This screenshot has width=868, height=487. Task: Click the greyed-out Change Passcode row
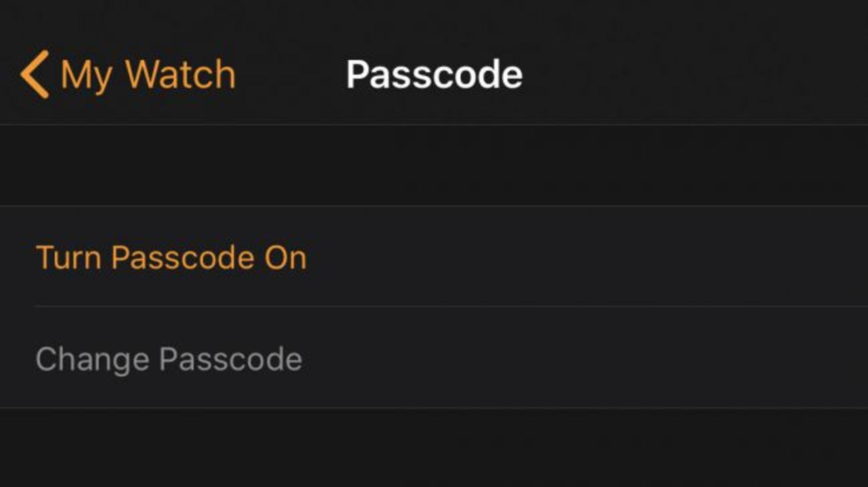click(x=169, y=360)
